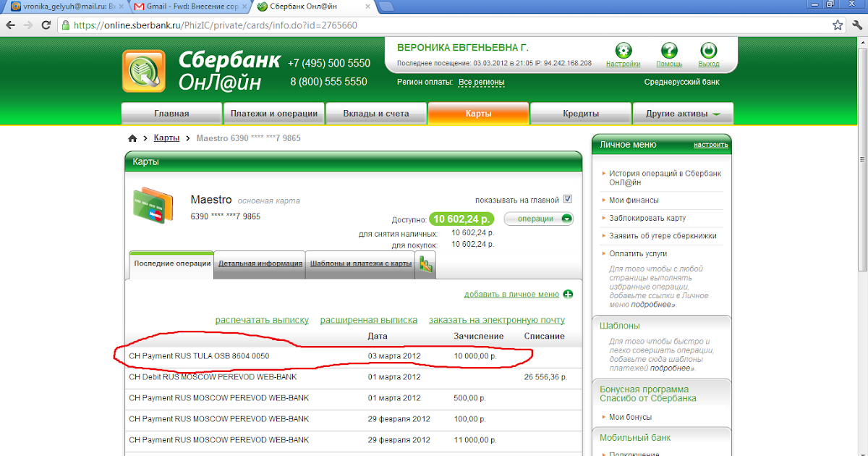Open Настройки settings icon
The image size is (868, 456).
pos(623,51)
